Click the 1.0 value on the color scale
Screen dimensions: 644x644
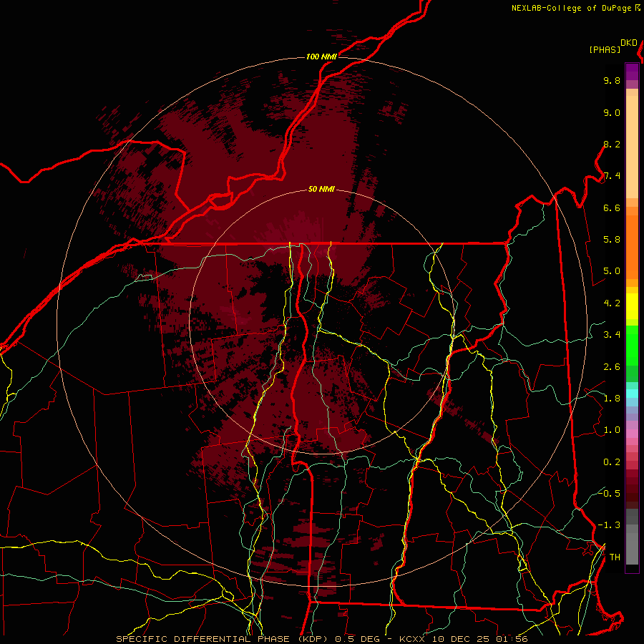[612, 430]
